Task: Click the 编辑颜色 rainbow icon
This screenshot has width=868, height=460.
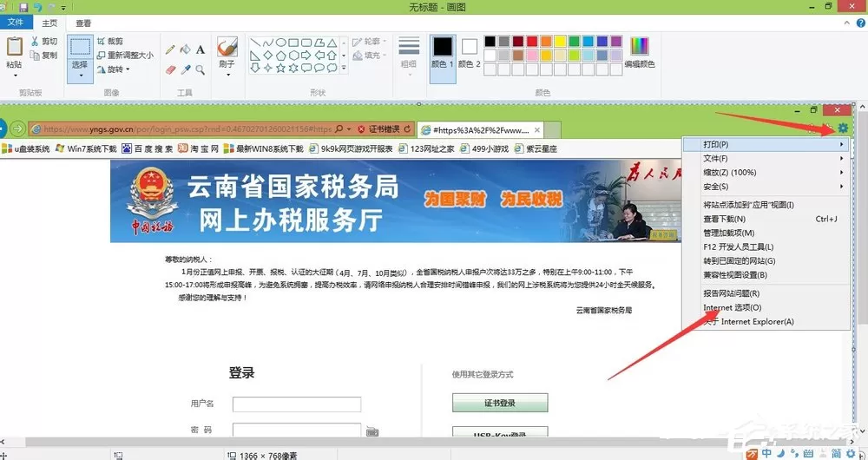Action: tap(640, 46)
